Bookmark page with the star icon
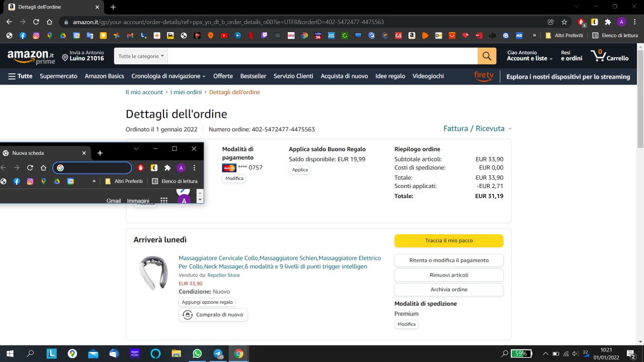 [x=565, y=22]
